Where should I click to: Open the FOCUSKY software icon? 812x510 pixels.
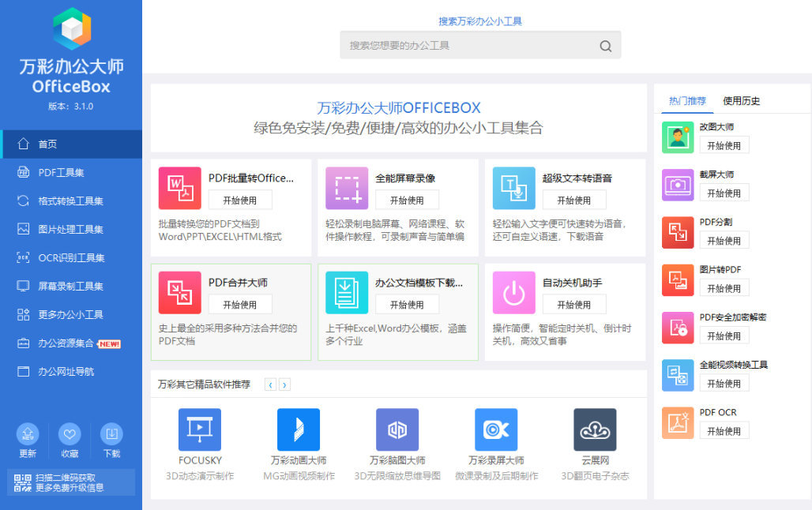coord(199,429)
